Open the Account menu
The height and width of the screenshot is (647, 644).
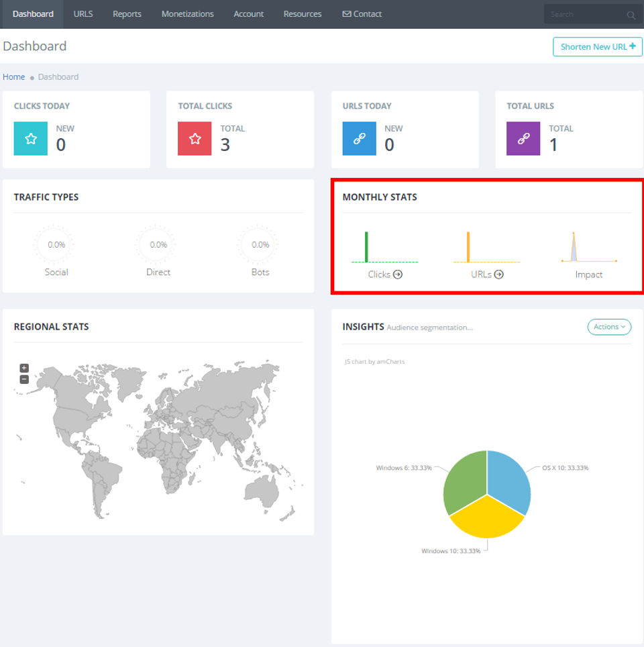pos(248,14)
